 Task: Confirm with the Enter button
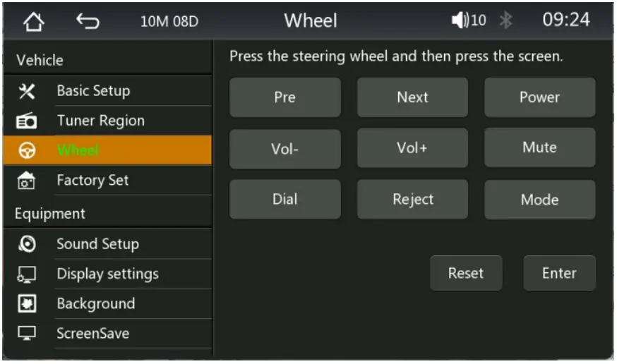(559, 273)
